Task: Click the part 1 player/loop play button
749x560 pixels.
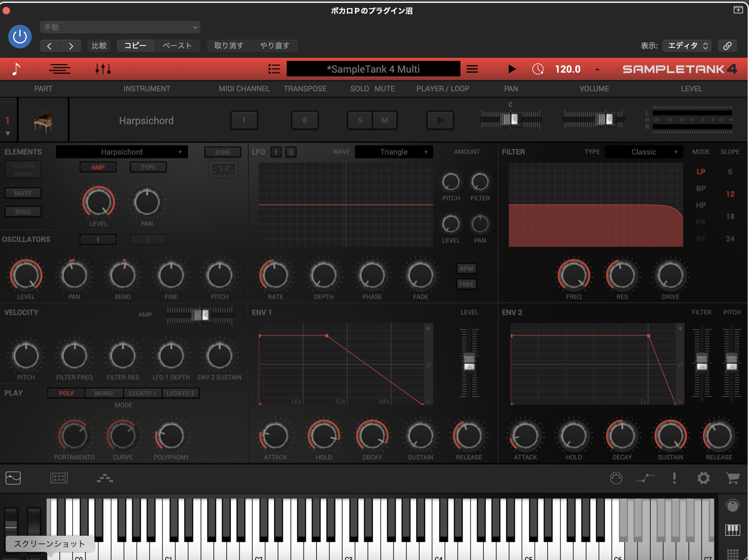Action: pos(440,120)
